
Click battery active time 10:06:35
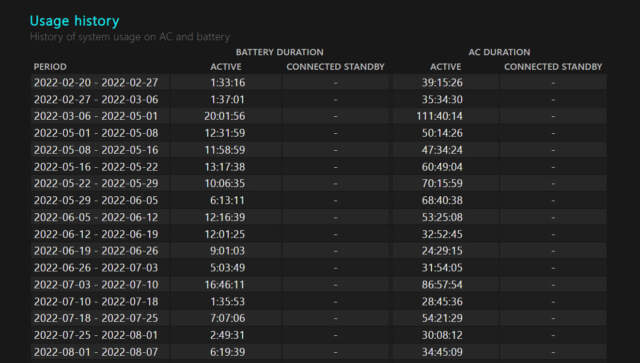(225, 183)
